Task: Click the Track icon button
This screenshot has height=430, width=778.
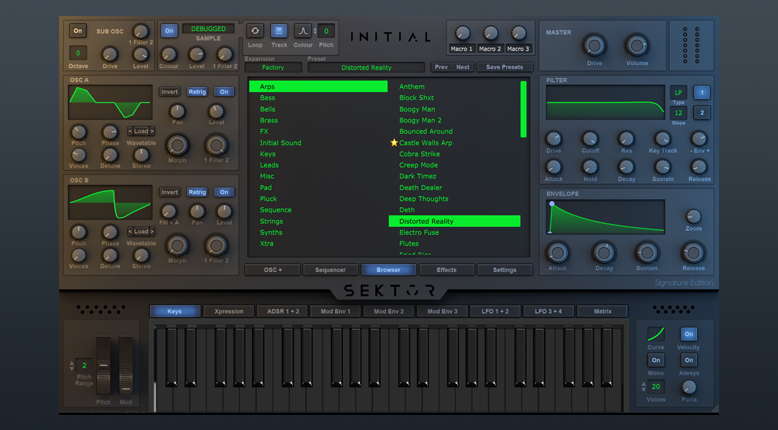Action: pyautogui.click(x=279, y=31)
